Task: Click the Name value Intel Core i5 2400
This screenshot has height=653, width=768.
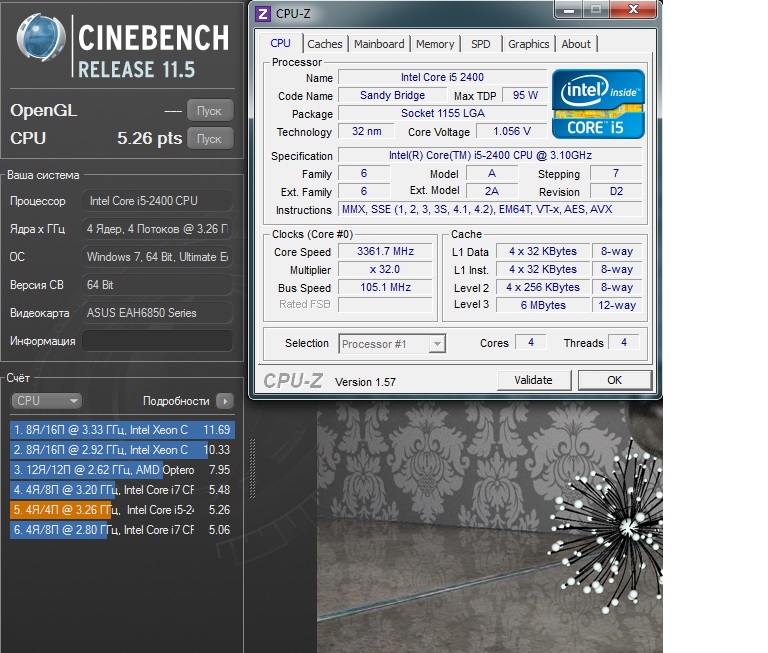Action: (x=442, y=77)
